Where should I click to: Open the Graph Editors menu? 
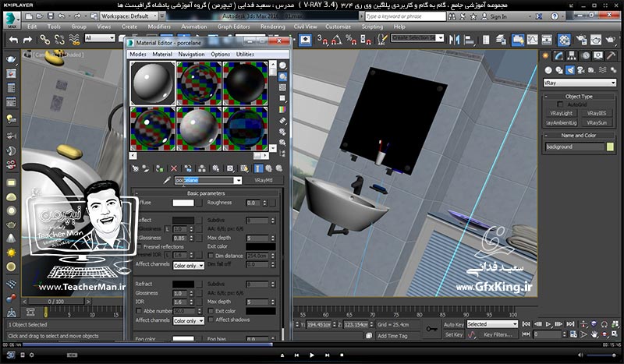point(233,27)
